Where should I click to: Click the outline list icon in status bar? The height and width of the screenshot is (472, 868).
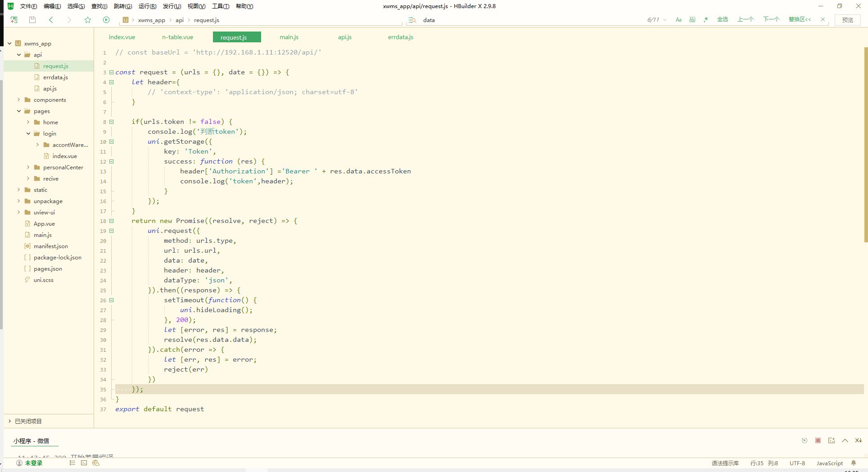pos(72,463)
